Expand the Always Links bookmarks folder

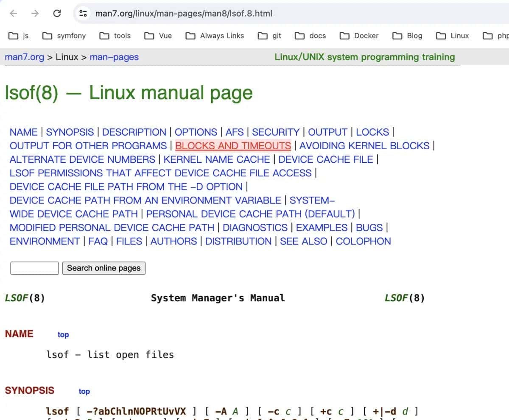[214, 36]
